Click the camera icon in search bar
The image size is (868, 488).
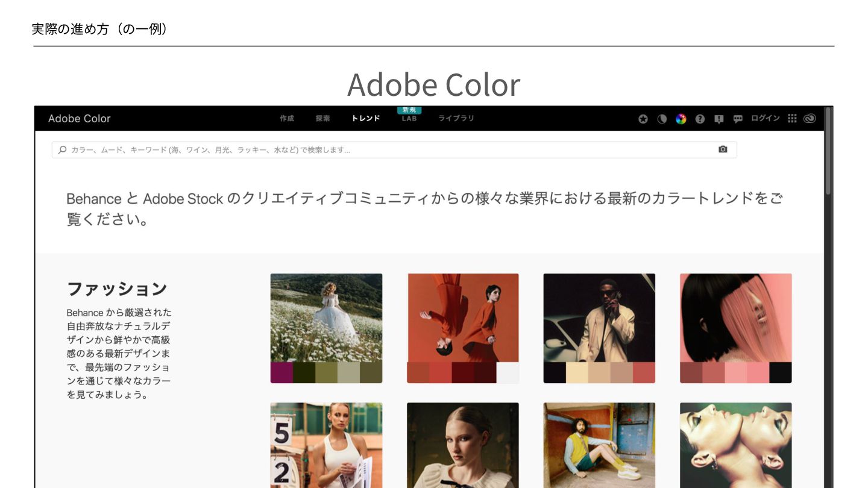pos(723,149)
